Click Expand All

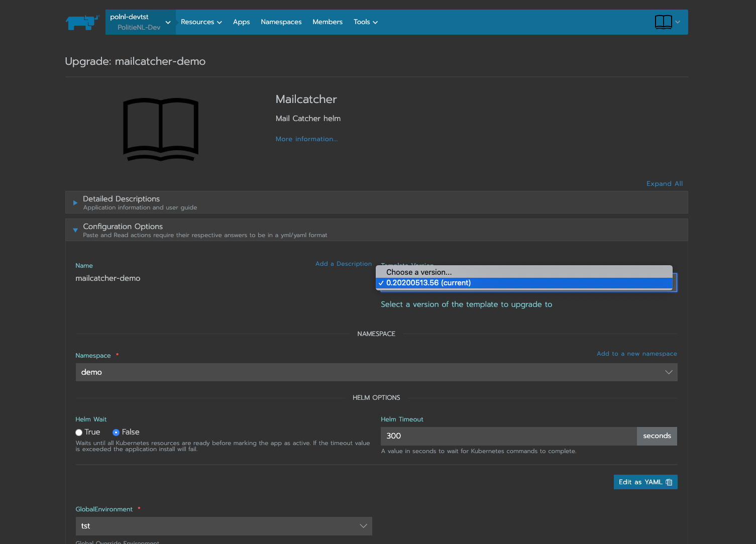(664, 184)
